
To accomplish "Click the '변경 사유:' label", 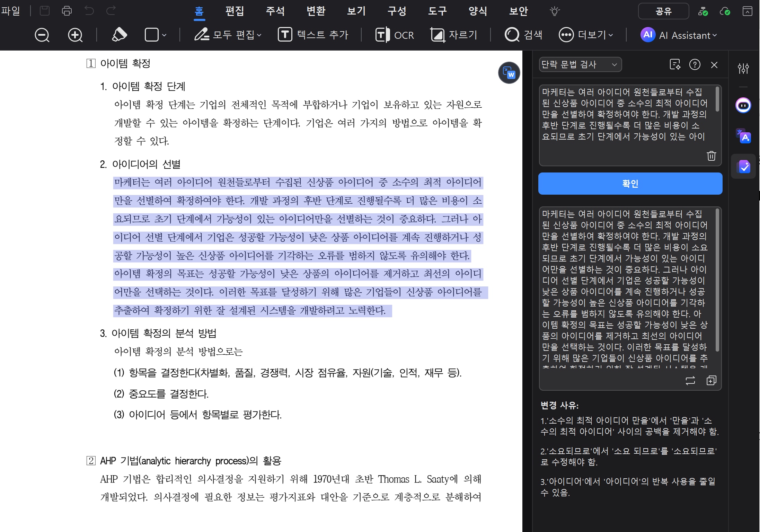I will coord(559,405).
